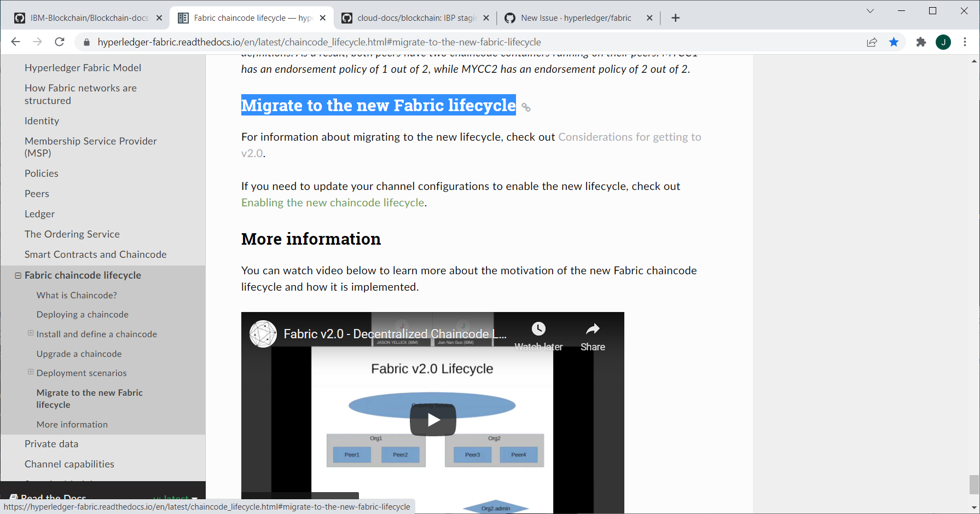Reload the current page

tap(60, 42)
